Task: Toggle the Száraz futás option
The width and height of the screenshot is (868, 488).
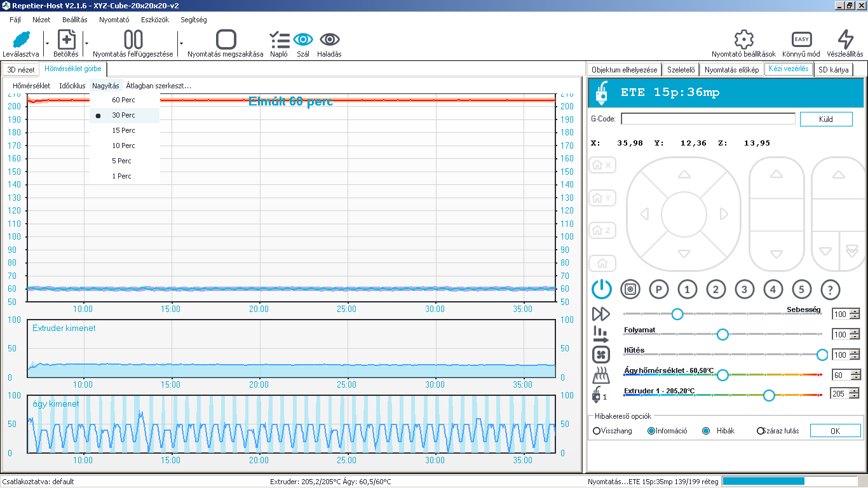Action: 761,431
